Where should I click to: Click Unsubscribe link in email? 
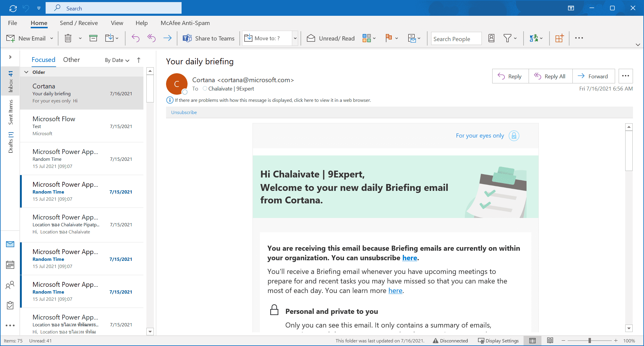point(183,113)
